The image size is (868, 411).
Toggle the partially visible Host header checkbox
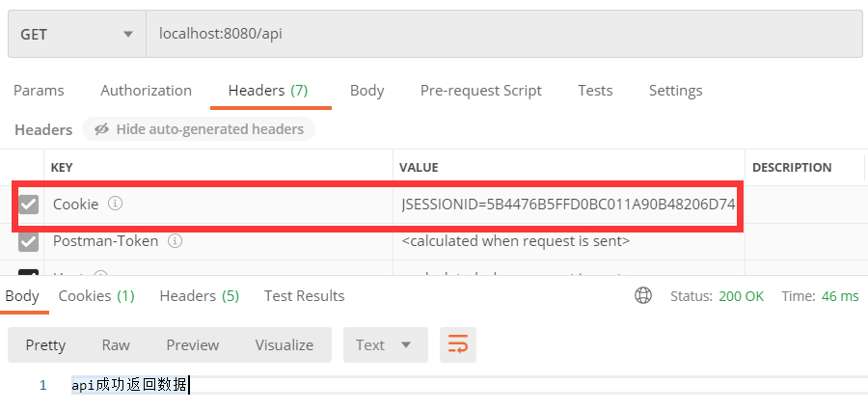click(x=28, y=272)
